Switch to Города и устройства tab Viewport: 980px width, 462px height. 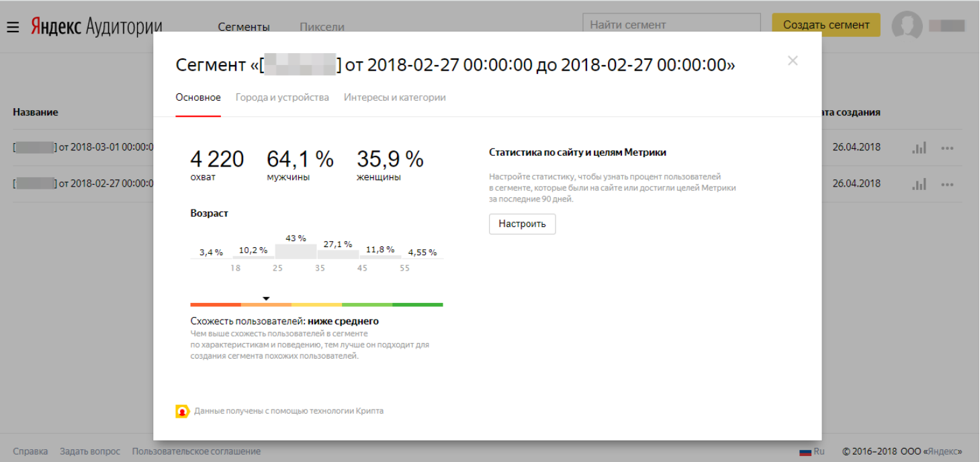tap(282, 98)
